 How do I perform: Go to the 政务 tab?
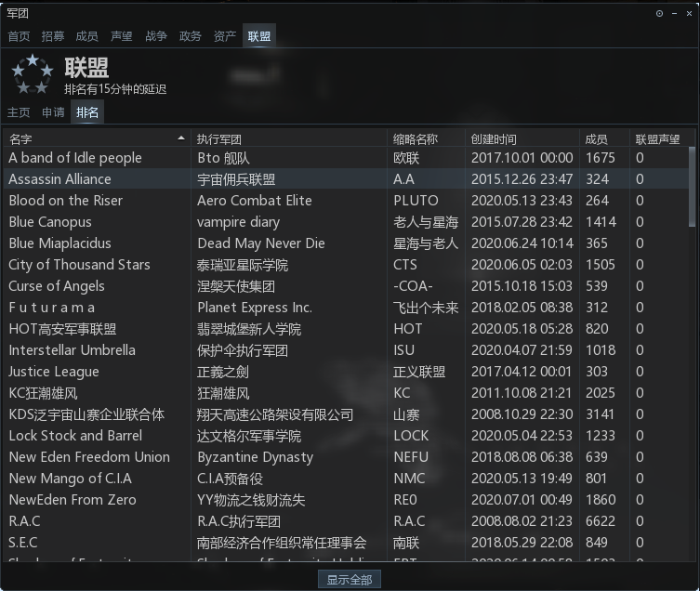[191, 36]
